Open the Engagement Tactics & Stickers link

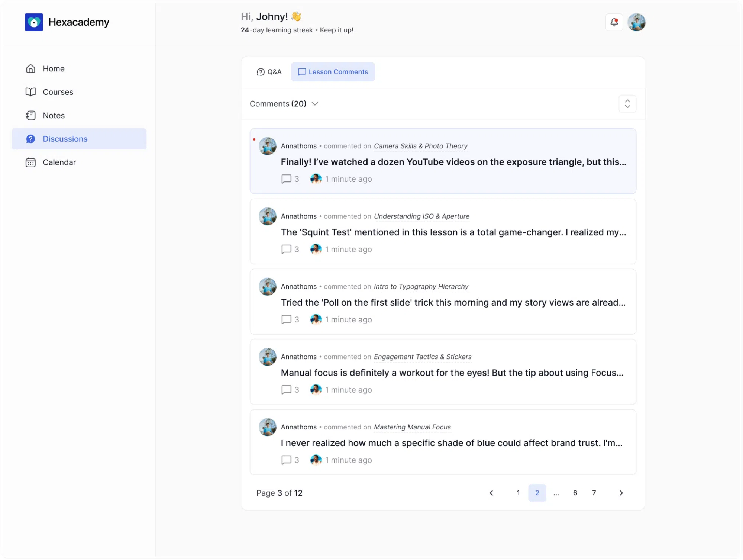tap(423, 357)
